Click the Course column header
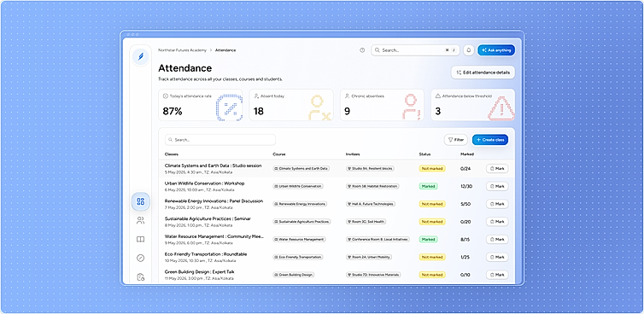Viewport: 644px width, 314px height. pyautogui.click(x=279, y=154)
